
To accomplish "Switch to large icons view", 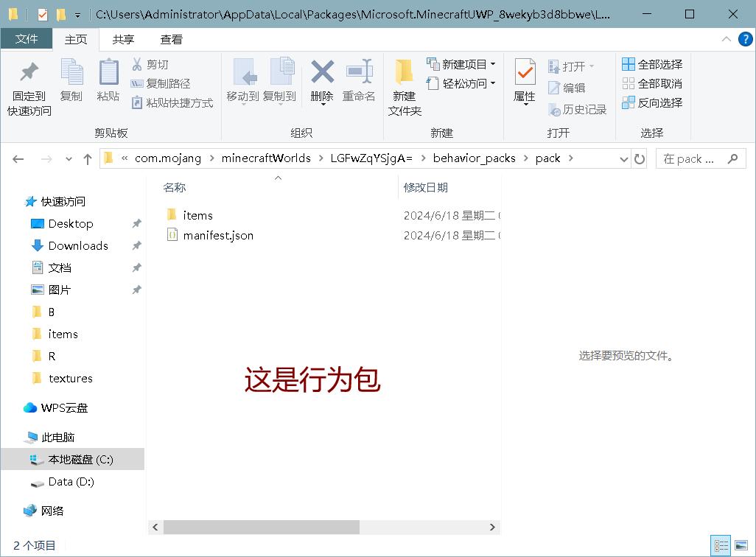I will point(741,546).
